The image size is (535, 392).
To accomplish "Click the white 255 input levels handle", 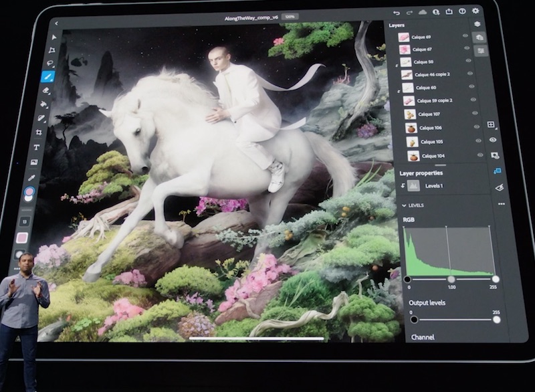I will pos(496,279).
